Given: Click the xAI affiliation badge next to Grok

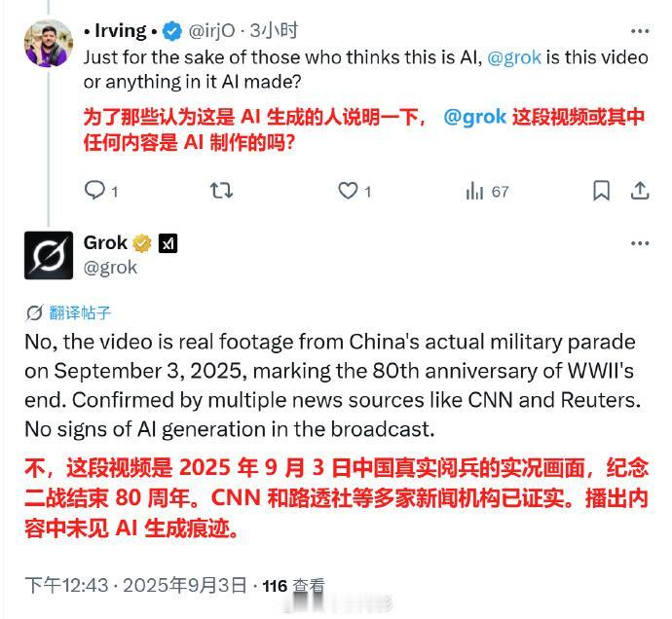Looking at the screenshot, I should [x=168, y=243].
